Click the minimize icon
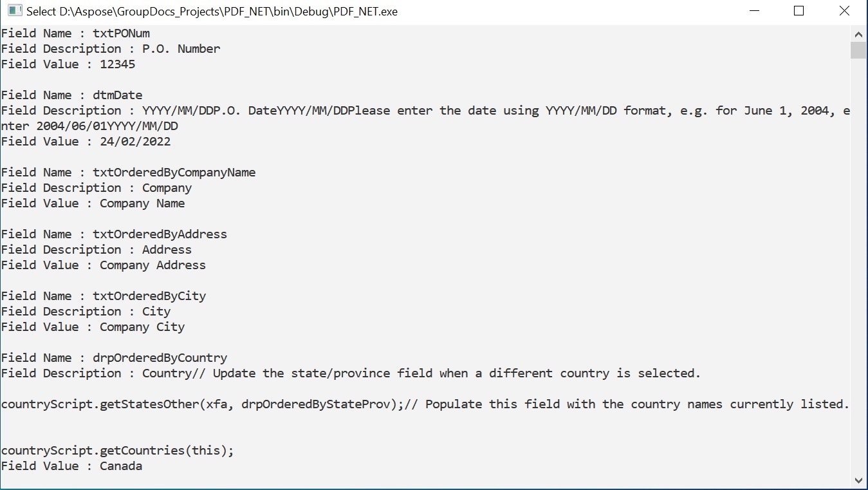The width and height of the screenshot is (868, 490). click(753, 11)
